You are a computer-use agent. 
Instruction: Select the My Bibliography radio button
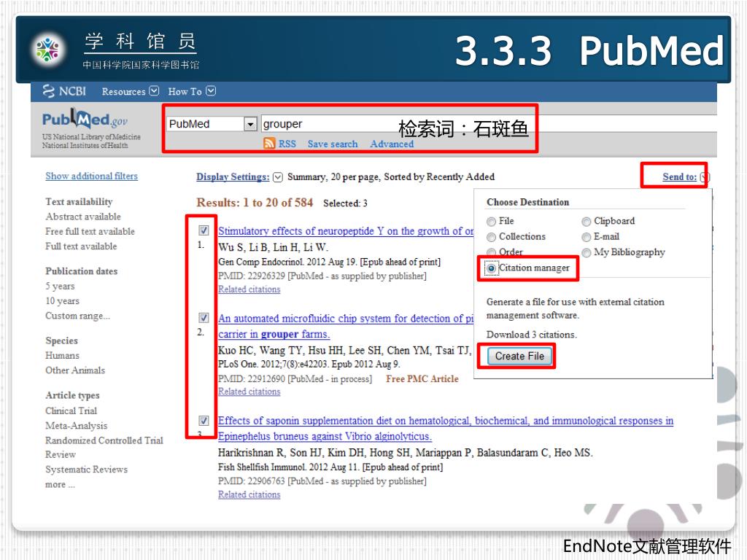point(587,252)
